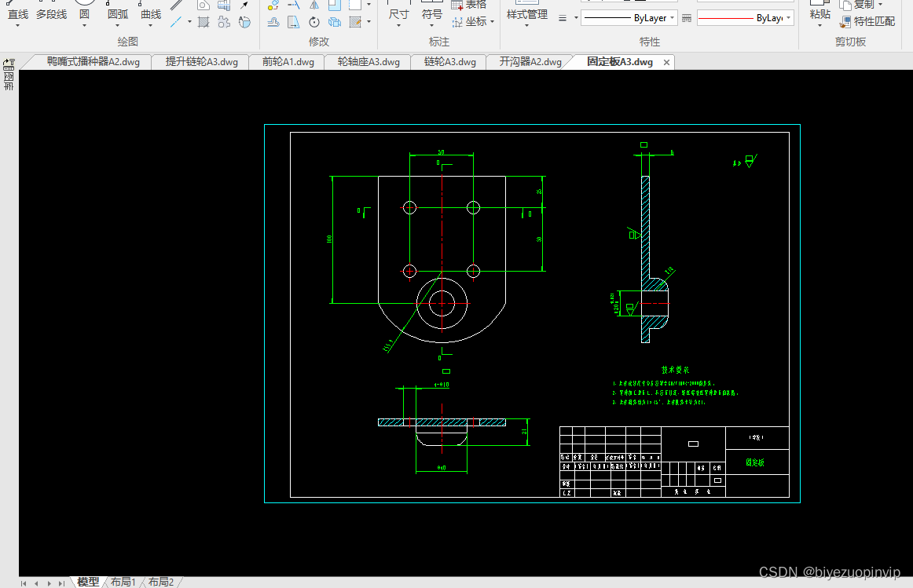Click the large circle in front view
The image size is (913, 588).
coord(442,303)
